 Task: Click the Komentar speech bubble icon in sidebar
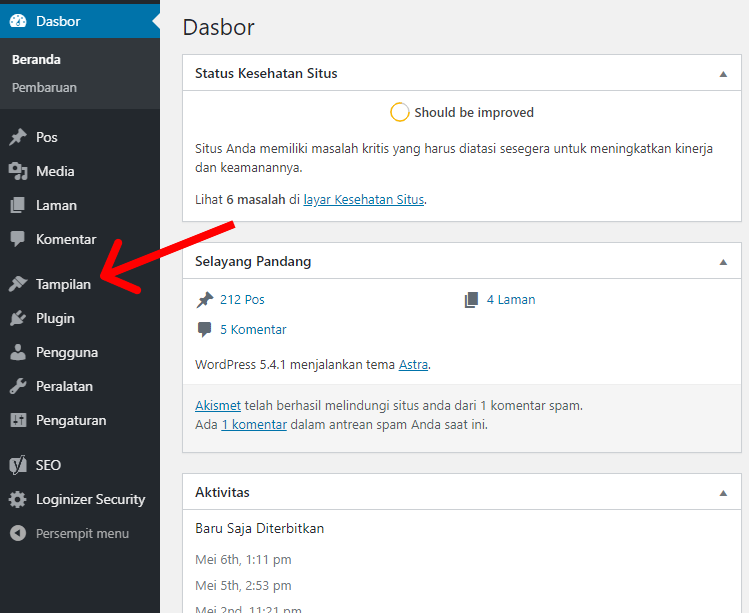18,239
